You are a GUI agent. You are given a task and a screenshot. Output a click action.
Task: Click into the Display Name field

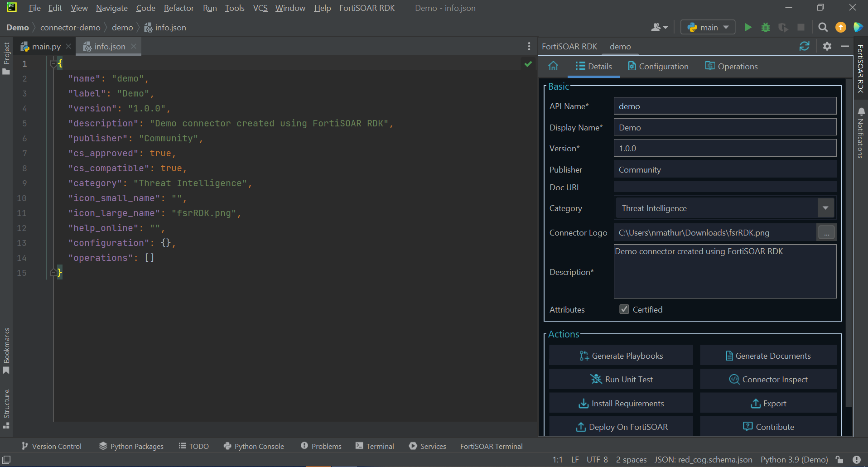(725, 127)
